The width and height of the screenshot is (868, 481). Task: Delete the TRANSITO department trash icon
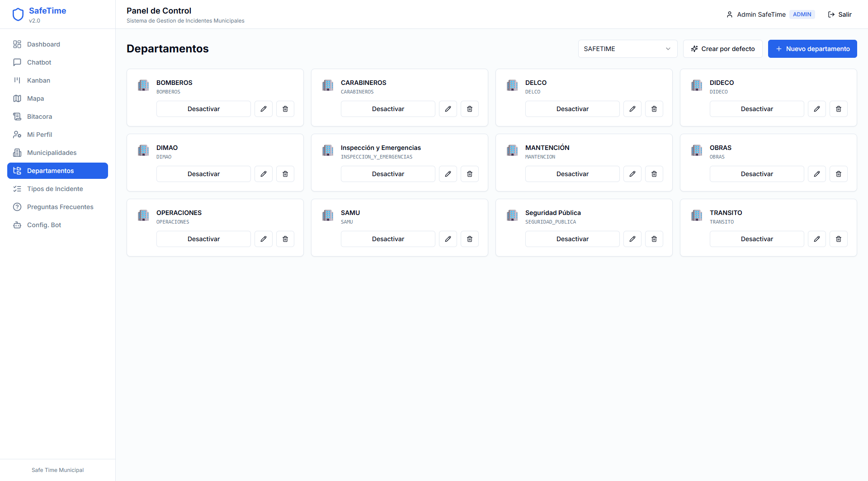pos(839,239)
